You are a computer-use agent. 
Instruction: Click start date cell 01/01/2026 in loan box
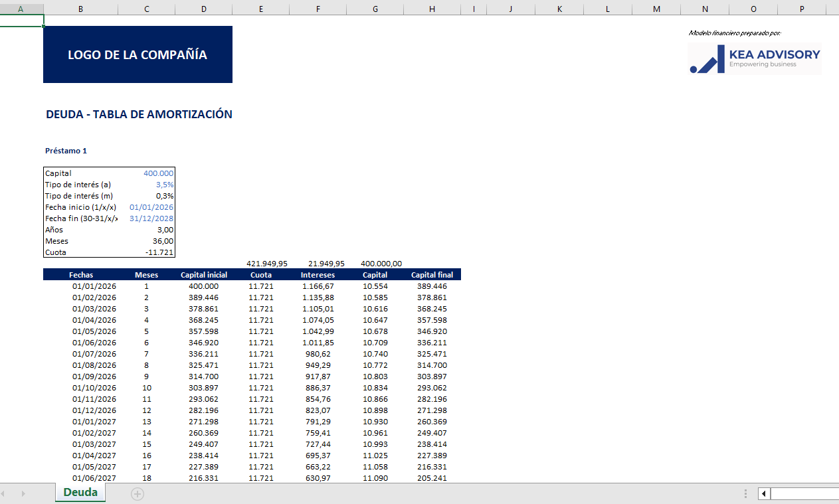coord(151,207)
